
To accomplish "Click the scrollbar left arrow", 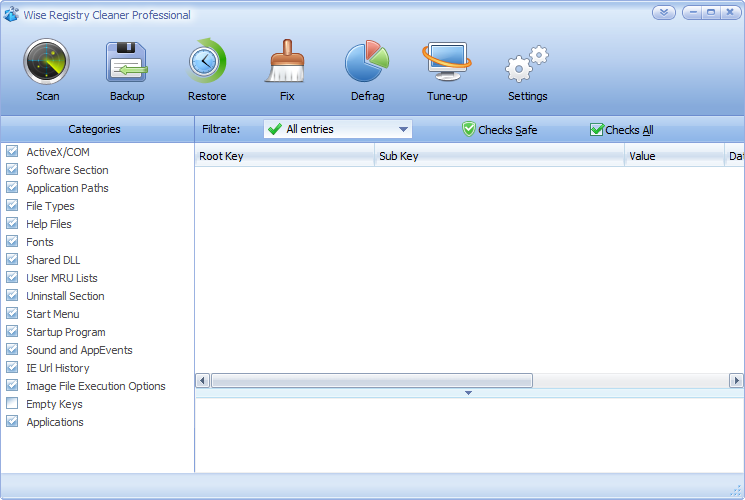I will coord(202,381).
